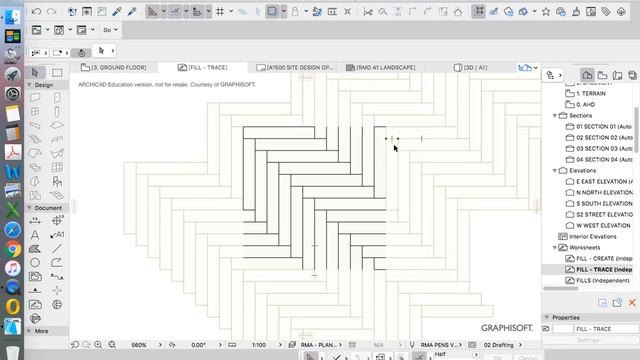This screenshot has width=640, height=360.
Task: Select the Polyline tool
Action: (57, 262)
